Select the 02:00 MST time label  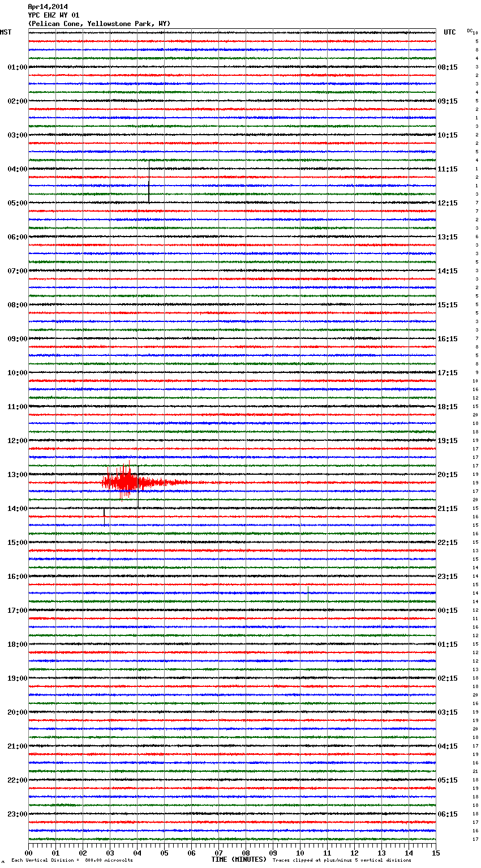[x=18, y=101]
